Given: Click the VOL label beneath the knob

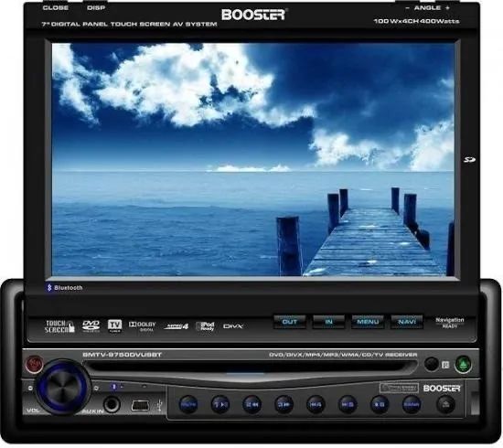Looking at the screenshot, I should (x=33, y=411).
